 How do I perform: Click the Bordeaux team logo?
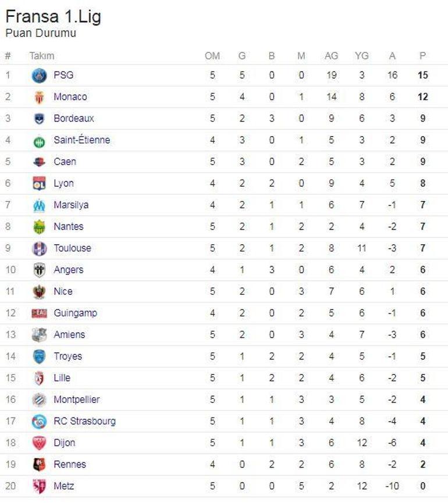[39, 119]
